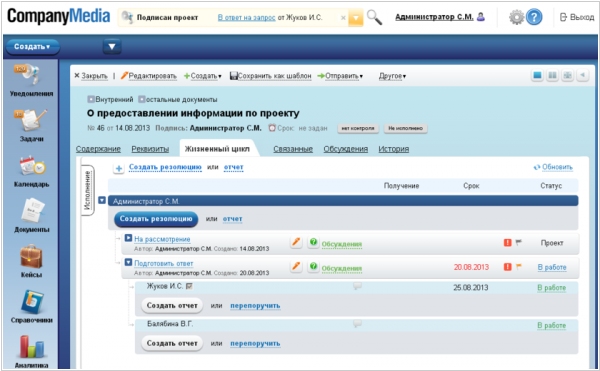Click перепоручить link under Жуков И.С.
Screen dimensions: 600x371
pyautogui.click(x=255, y=306)
